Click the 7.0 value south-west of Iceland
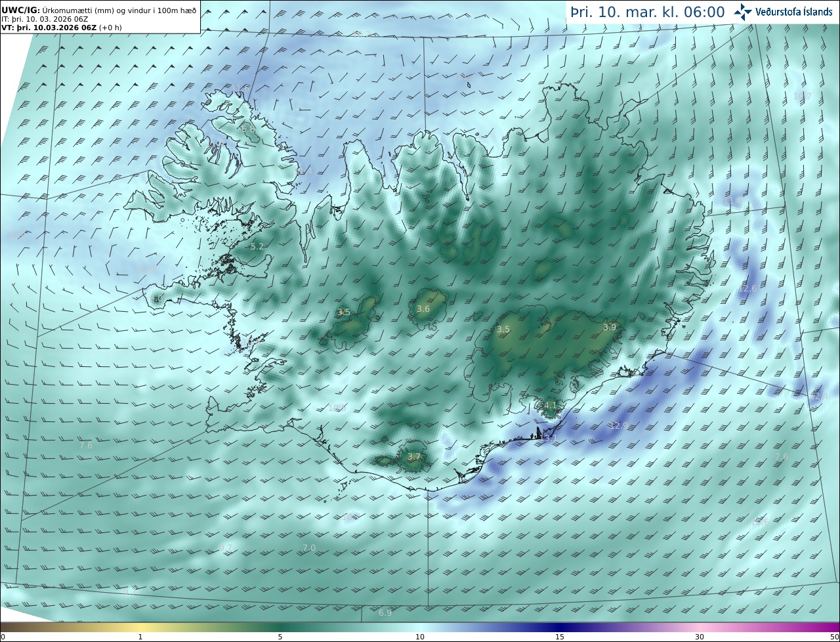This screenshot has width=840, height=642. [x=309, y=548]
